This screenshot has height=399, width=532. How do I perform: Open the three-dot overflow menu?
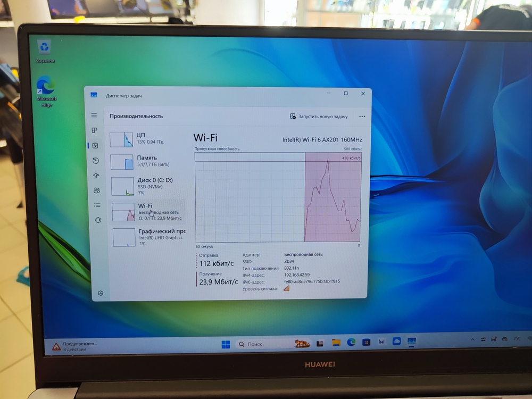363,117
